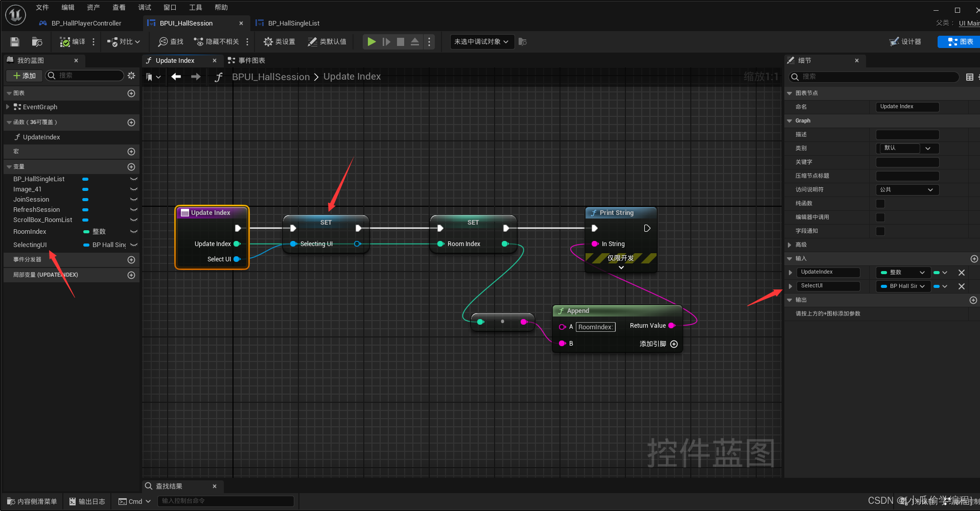Add a new graph with plus icon
The height and width of the screenshot is (511, 980).
tap(131, 93)
